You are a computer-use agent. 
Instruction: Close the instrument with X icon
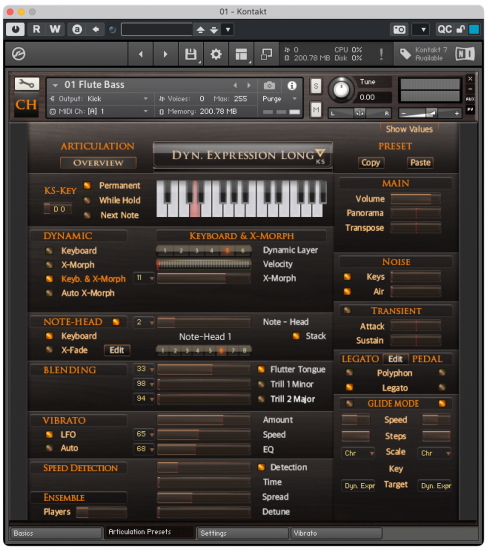470,79
